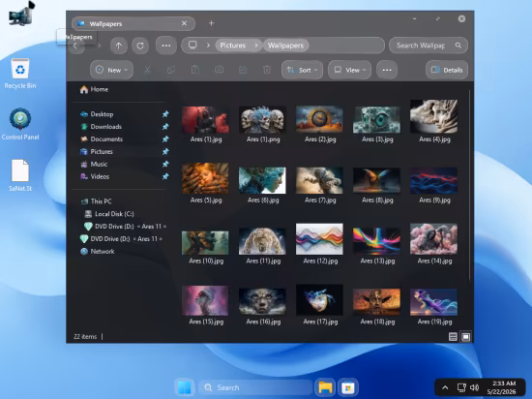This screenshot has height=399, width=532.
Task: Go forward in navigation history
Action: tap(99, 46)
